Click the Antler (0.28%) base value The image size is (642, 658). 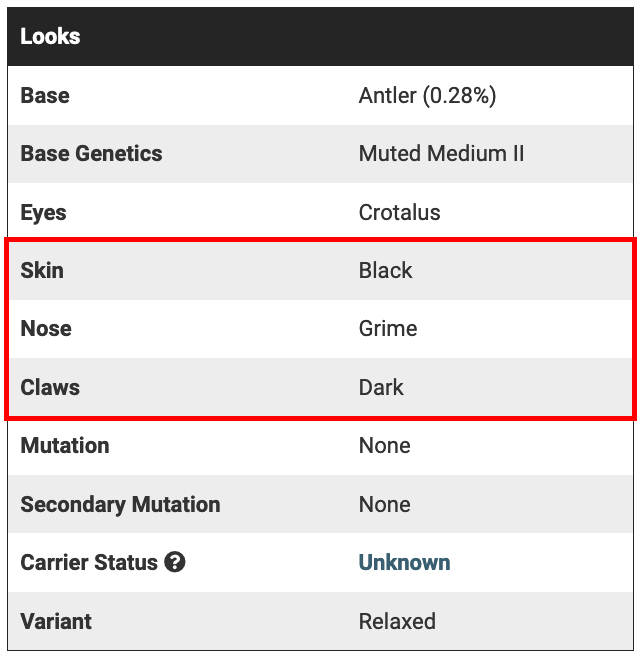(427, 96)
